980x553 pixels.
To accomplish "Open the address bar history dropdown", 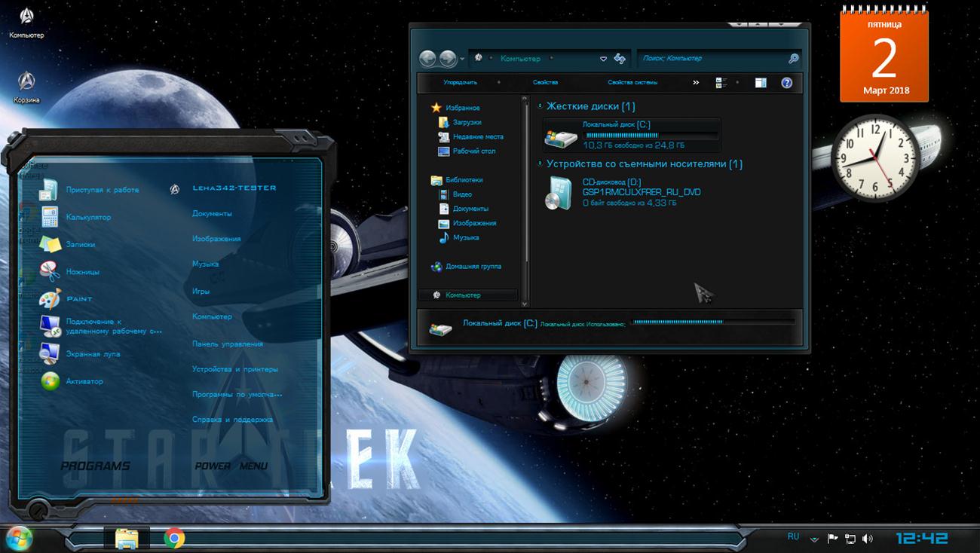I will point(603,59).
